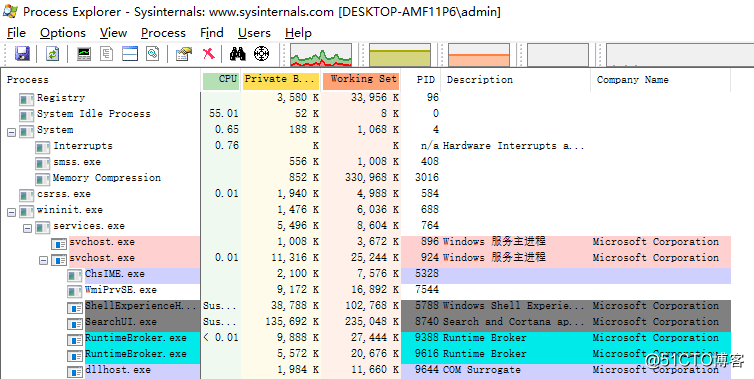Click the csrss.exe process icon
The width and height of the screenshot is (754, 379).
pyautogui.click(x=26, y=195)
